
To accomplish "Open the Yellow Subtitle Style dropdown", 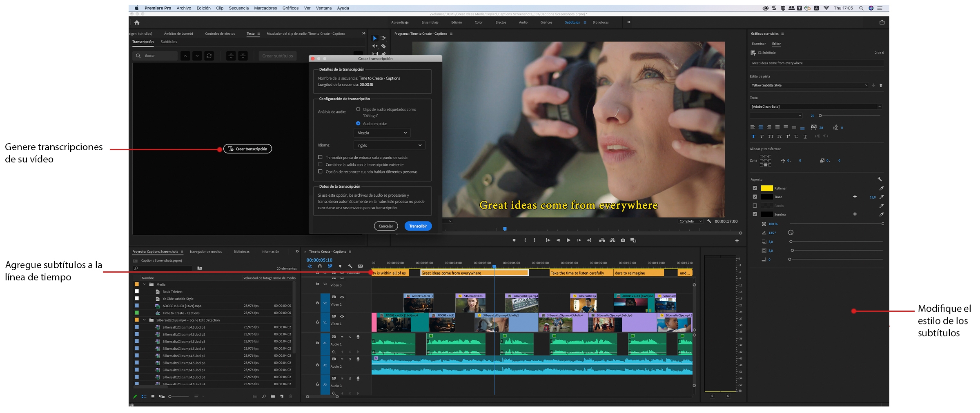I will point(809,85).
